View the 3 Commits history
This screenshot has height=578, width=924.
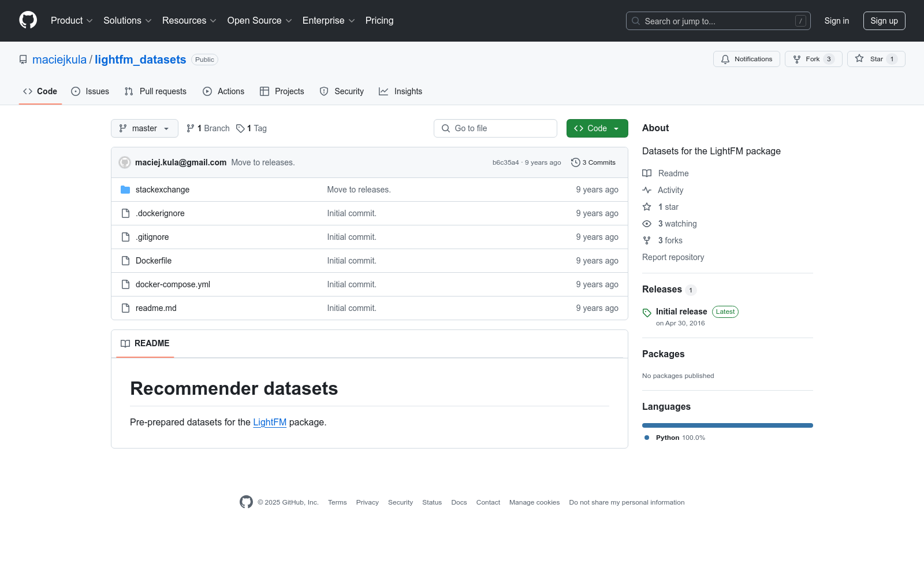593,162
